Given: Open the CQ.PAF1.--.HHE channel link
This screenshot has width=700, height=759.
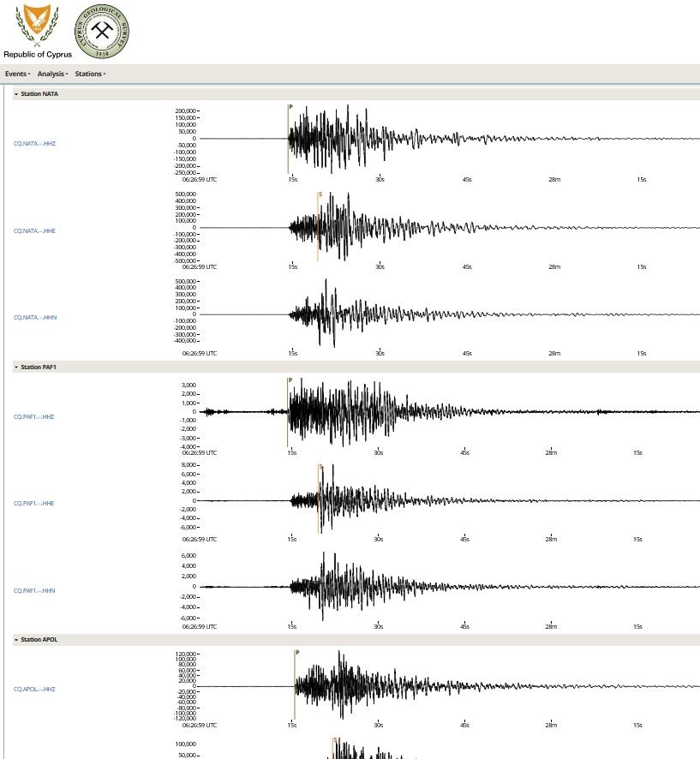Looking at the screenshot, I should (34, 504).
